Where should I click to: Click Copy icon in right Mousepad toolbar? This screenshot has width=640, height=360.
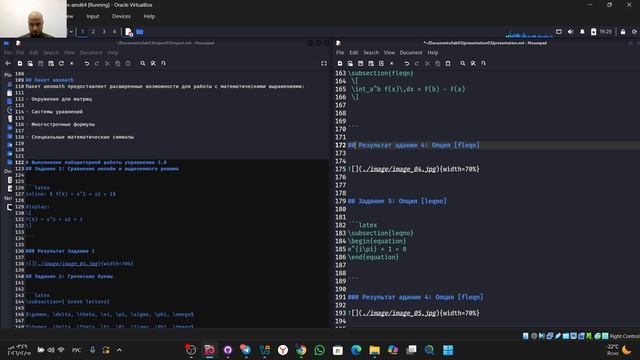(x=438, y=63)
